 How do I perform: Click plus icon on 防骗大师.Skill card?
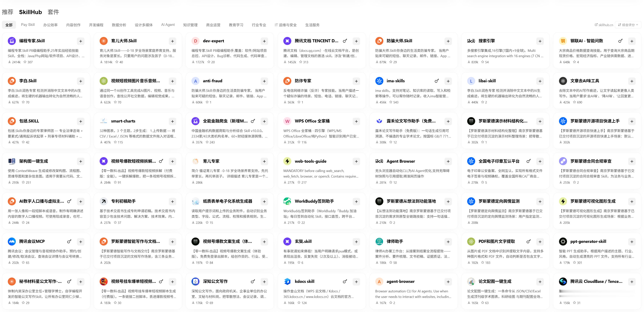[448, 41]
